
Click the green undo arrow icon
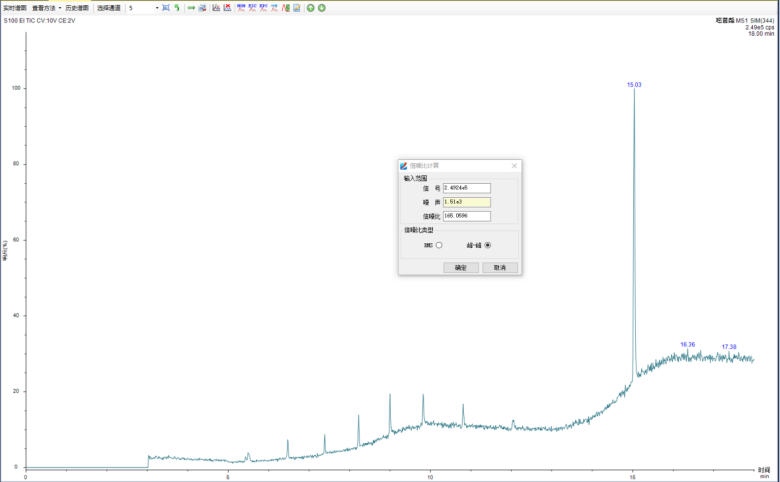click(177, 7)
